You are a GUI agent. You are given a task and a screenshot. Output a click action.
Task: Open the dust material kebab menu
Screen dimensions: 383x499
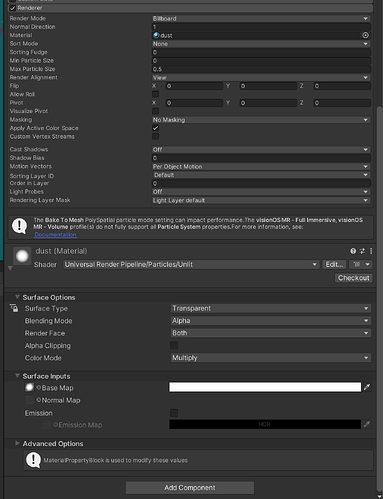[x=371, y=251]
